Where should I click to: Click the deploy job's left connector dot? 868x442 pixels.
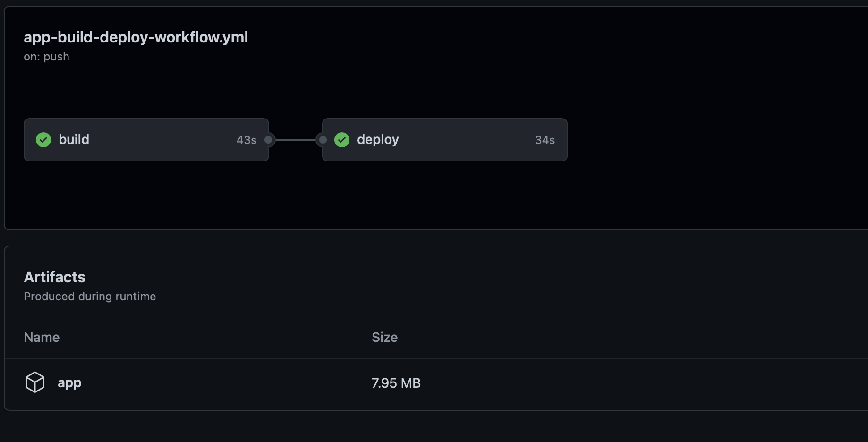point(323,140)
